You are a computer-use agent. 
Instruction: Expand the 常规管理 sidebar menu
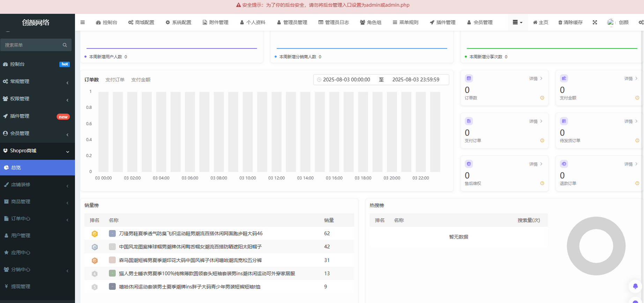pos(37,81)
